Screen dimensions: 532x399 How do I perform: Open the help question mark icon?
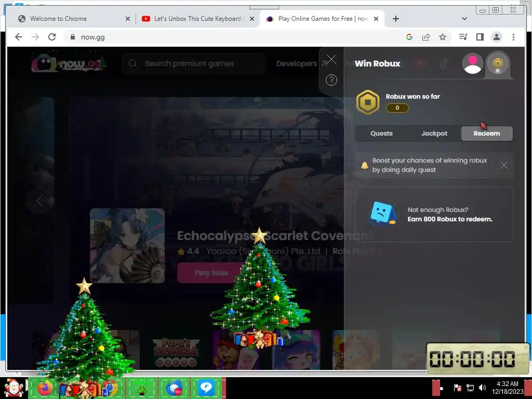point(331,80)
